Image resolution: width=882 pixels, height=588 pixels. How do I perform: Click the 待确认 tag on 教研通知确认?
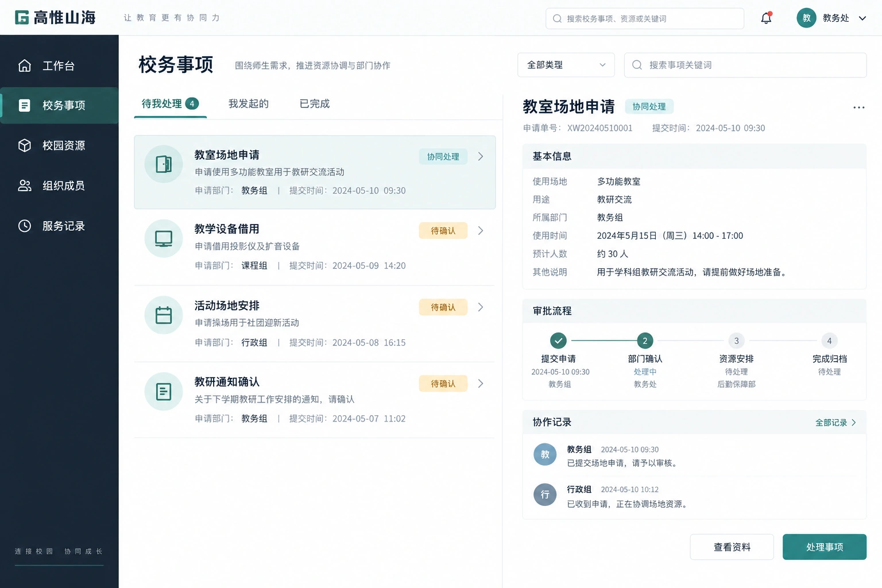(443, 384)
